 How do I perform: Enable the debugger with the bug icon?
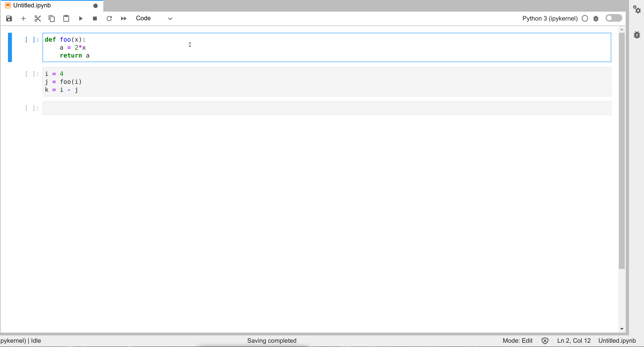tap(596, 18)
